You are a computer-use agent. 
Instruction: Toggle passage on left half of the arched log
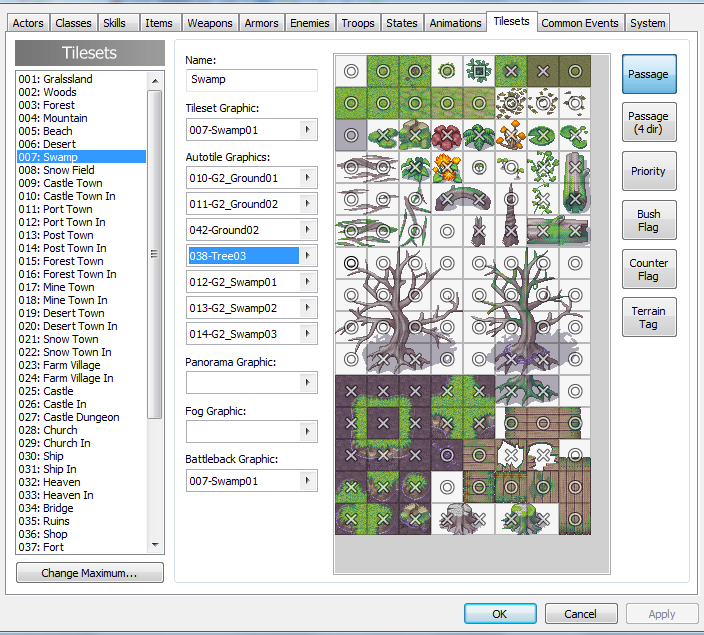pyautogui.click(x=447, y=199)
